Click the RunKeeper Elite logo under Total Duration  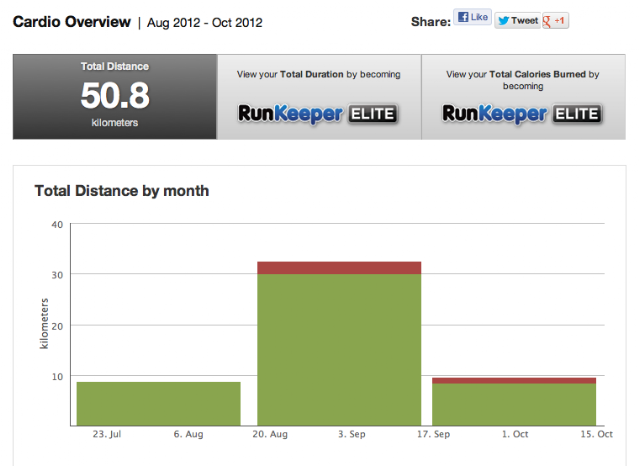pos(318,114)
